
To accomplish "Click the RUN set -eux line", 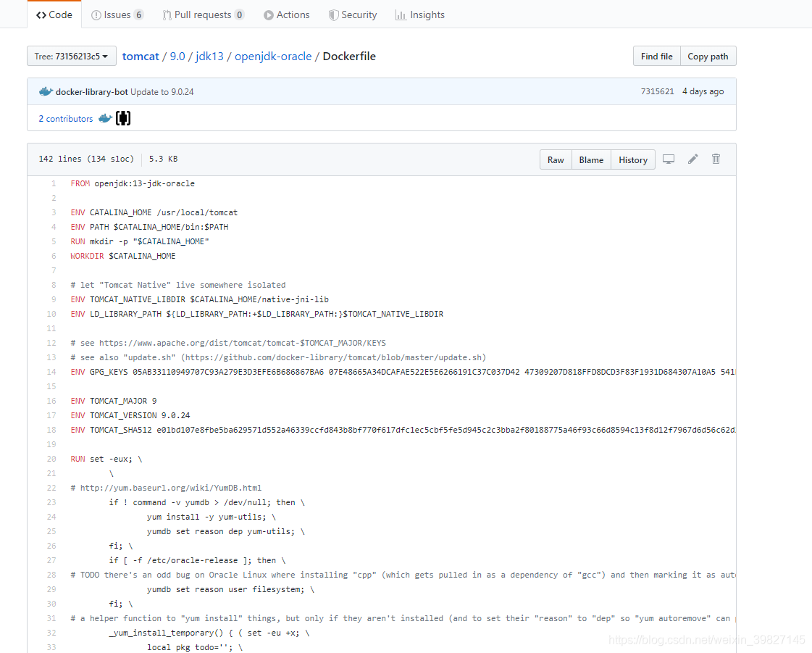I will [x=106, y=459].
